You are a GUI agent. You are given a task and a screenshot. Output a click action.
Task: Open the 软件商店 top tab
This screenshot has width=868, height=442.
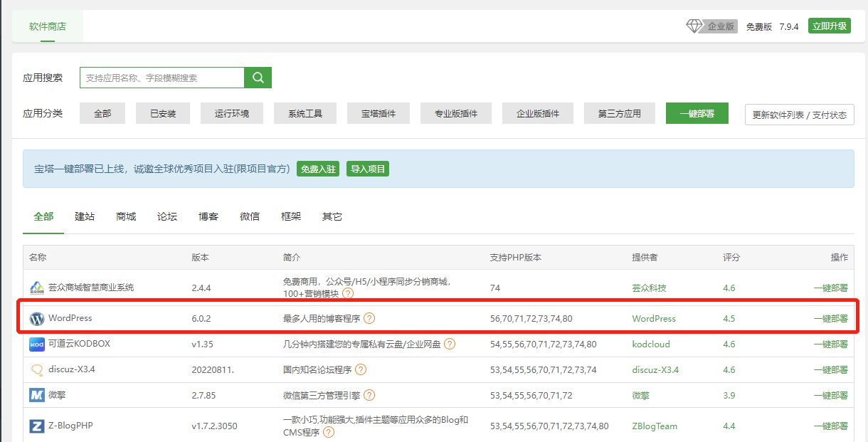point(48,26)
